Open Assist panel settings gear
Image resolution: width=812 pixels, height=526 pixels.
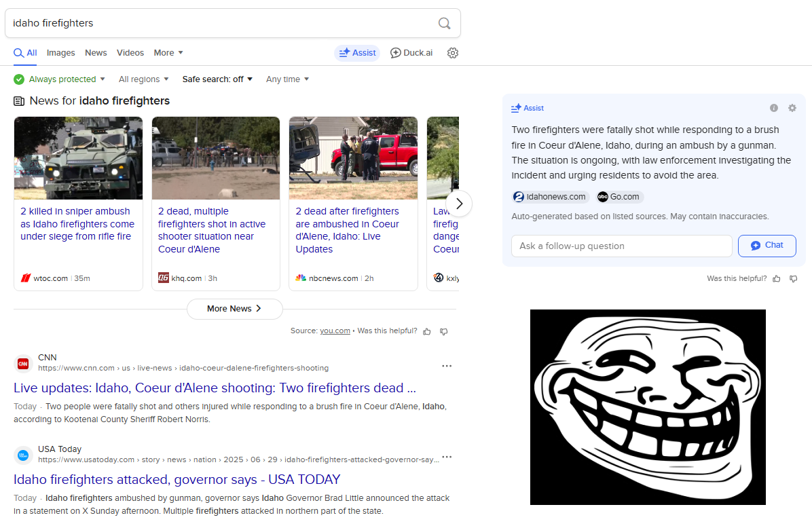[x=792, y=108]
